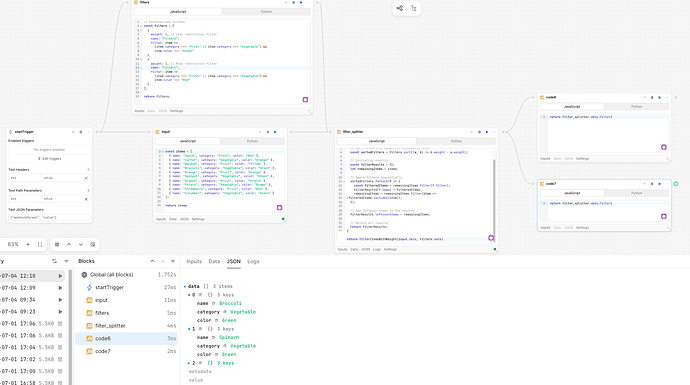
Task: Open the Logs tab in results panel
Action: (x=253, y=261)
